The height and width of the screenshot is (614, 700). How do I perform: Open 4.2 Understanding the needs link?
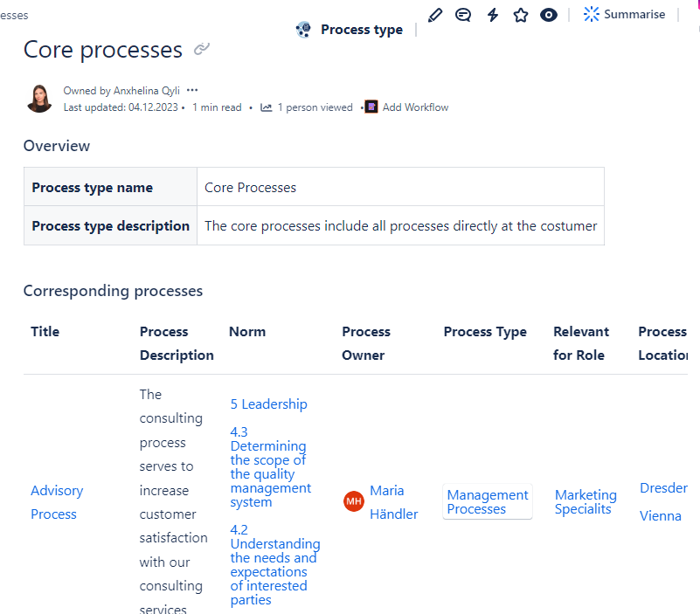pos(274,564)
